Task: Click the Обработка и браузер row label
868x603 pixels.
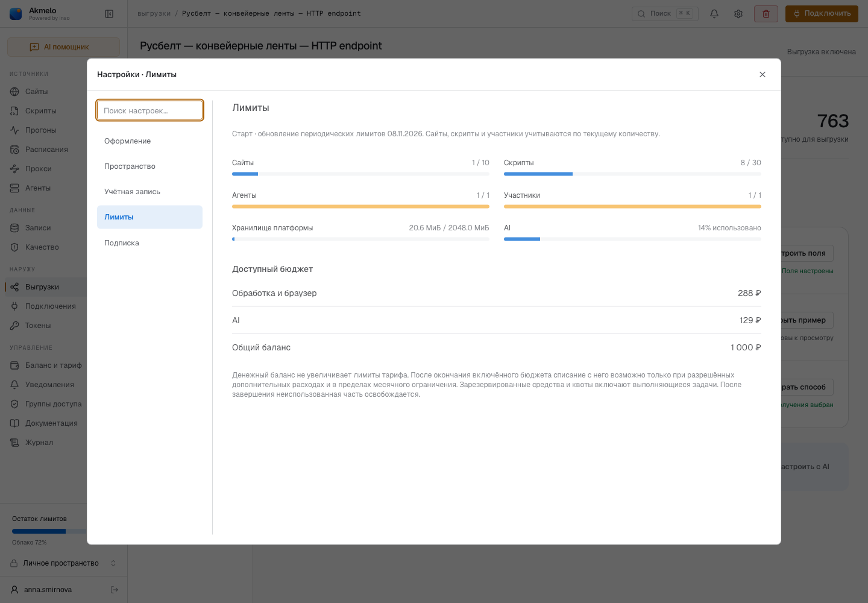Action: [274, 293]
